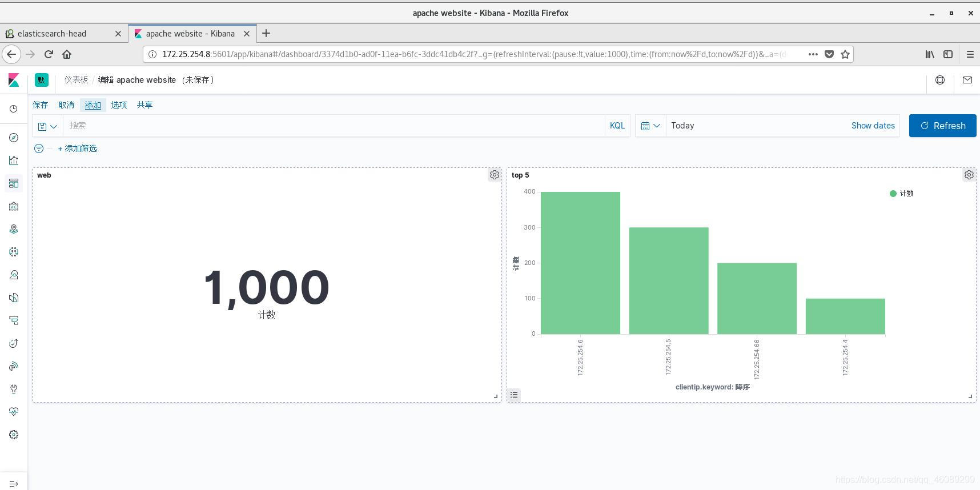Open the filter options circle icon
The width and height of the screenshot is (980, 490).
pyautogui.click(x=39, y=148)
